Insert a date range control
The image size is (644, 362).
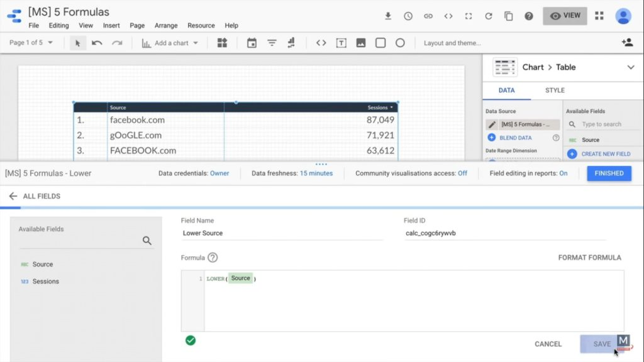pos(252,43)
